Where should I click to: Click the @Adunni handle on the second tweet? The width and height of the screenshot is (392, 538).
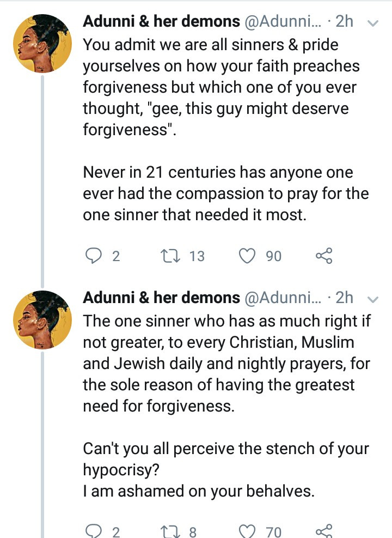[283, 298]
